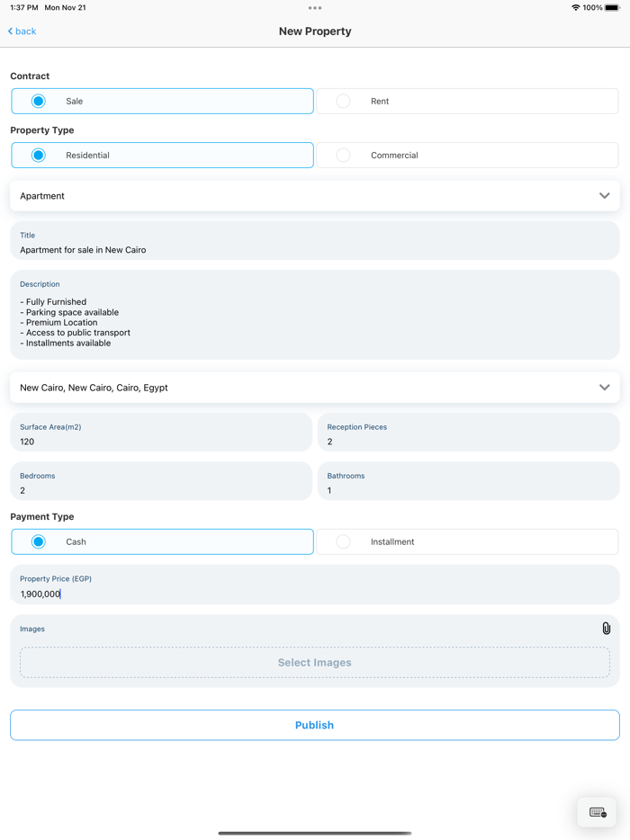Tap the battery indicator icon

(x=614, y=8)
